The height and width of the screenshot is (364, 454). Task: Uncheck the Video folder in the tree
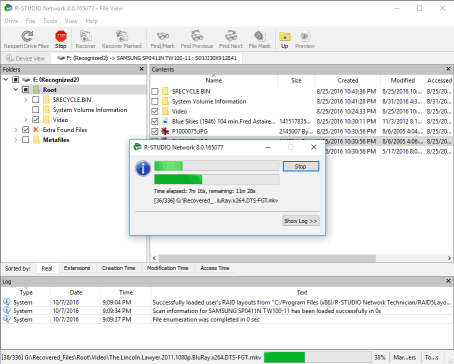coord(36,120)
